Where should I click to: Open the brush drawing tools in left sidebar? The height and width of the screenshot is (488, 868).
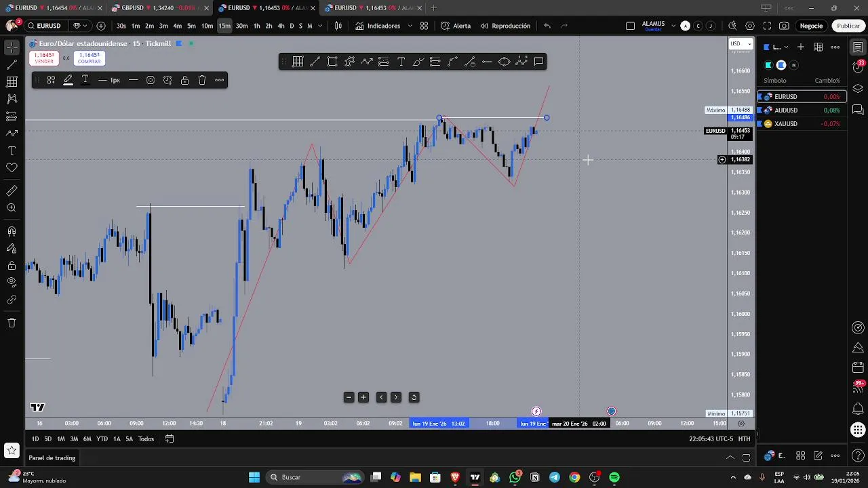[12, 134]
